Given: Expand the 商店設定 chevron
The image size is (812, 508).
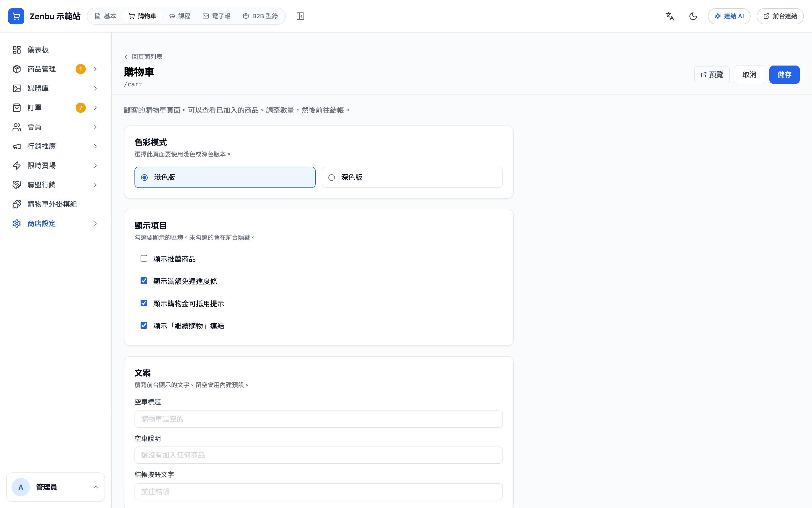Looking at the screenshot, I should tap(95, 224).
